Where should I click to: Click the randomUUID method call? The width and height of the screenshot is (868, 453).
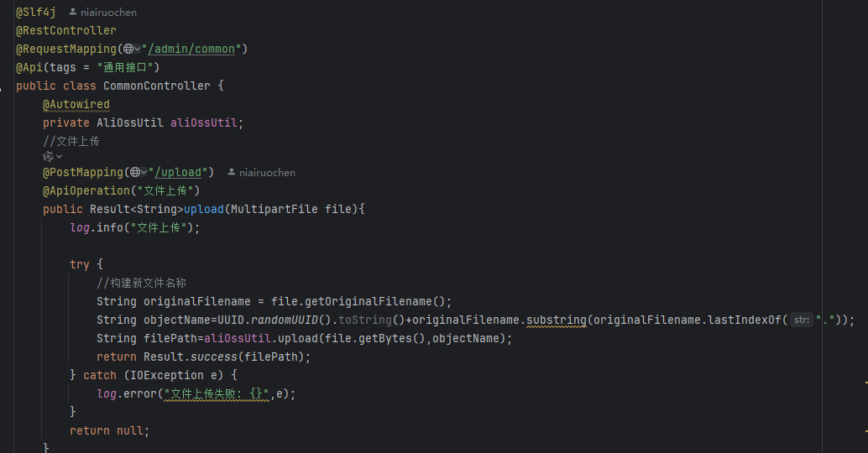point(285,320)
